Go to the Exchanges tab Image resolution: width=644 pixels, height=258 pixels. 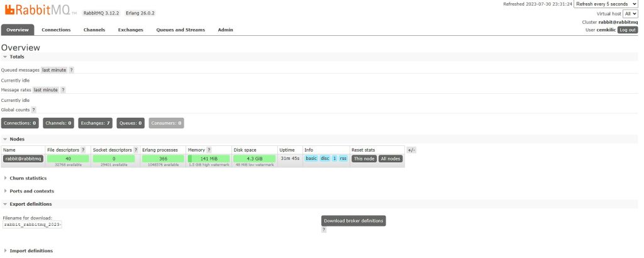pyautogui.click(x=131, y=30)
